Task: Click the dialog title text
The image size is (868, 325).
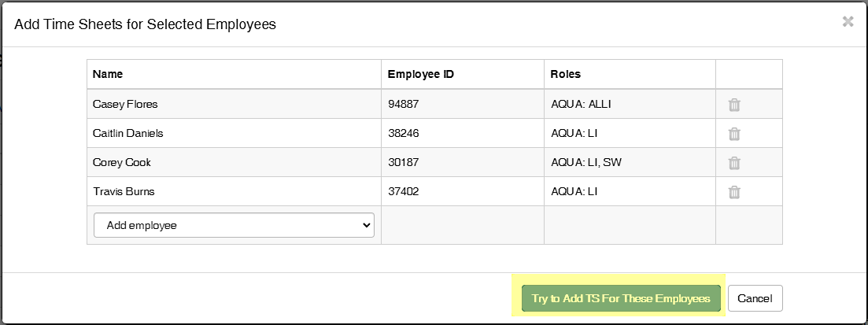Action: [145, 24]
